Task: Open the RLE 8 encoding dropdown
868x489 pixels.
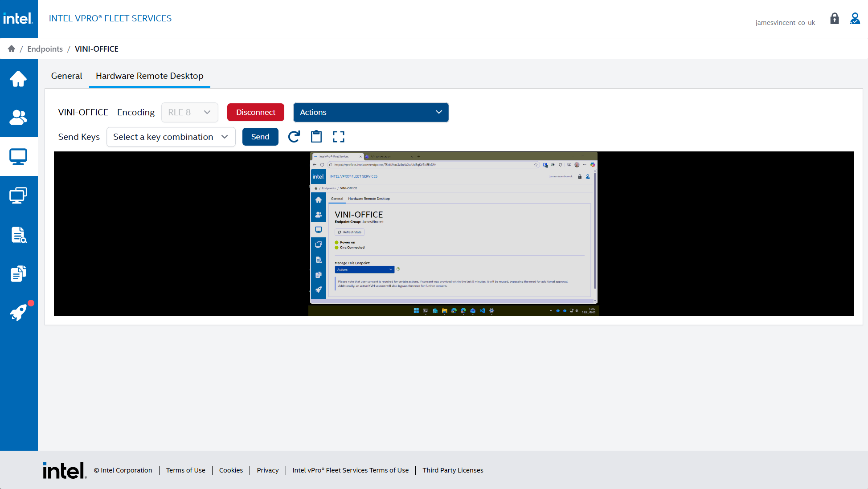Action: click(x=189, y=112)
